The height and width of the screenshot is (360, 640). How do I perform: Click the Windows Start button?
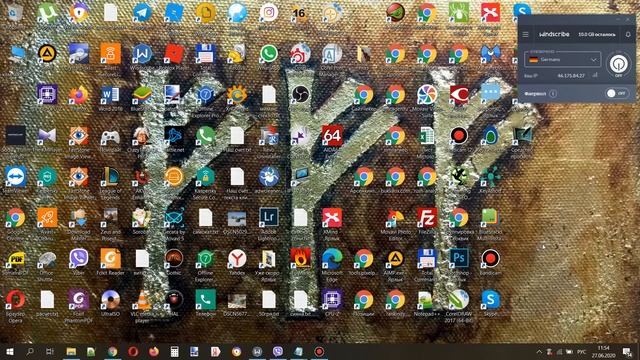(10, 351)
